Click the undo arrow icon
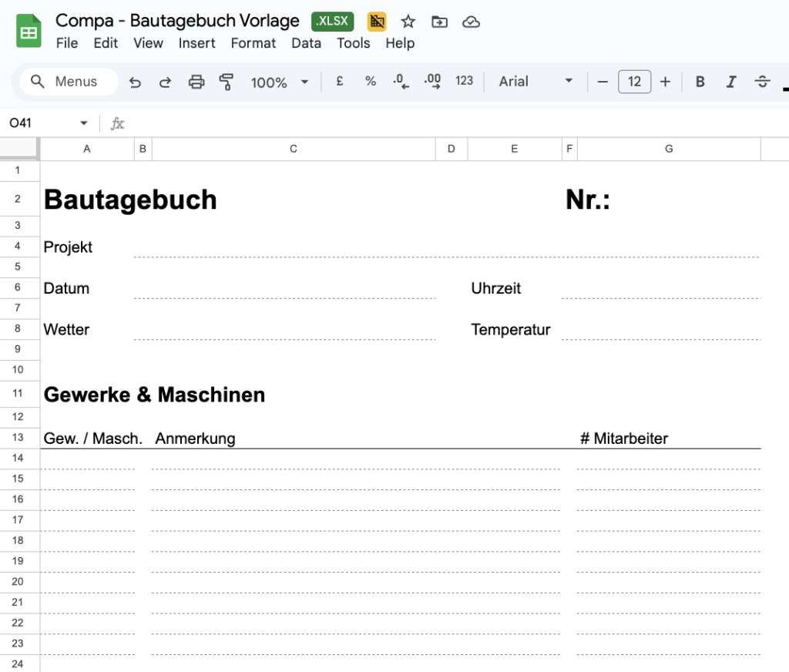The width and height of the screenshot is (789, 672). pos(136,82)
